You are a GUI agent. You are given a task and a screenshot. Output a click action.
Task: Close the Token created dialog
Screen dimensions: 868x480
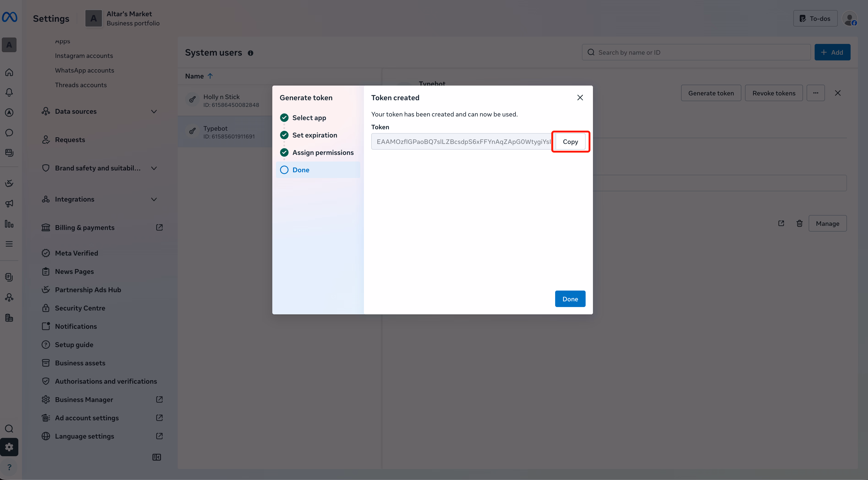(580, 98)
